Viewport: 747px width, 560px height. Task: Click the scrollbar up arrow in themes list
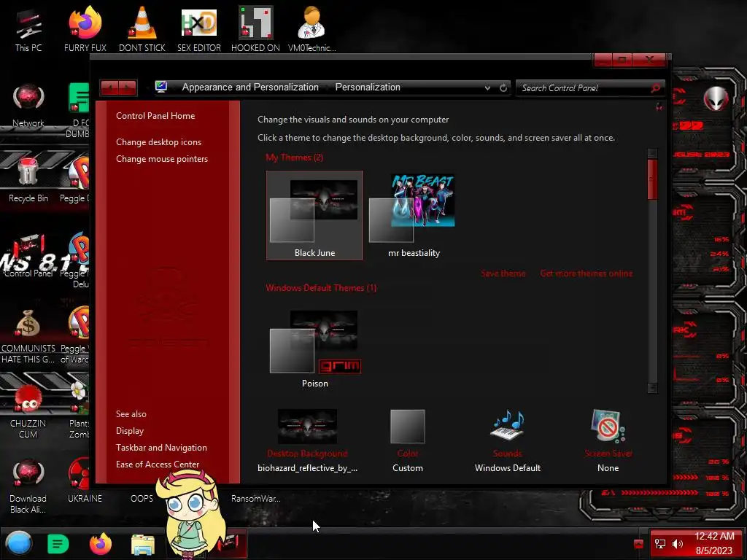(652, 153)
